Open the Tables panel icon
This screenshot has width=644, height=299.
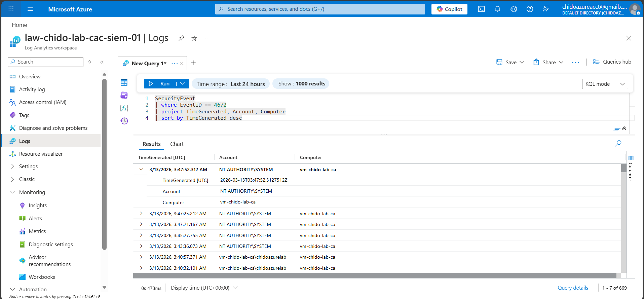pyautogui.click(x=124, y=82)
